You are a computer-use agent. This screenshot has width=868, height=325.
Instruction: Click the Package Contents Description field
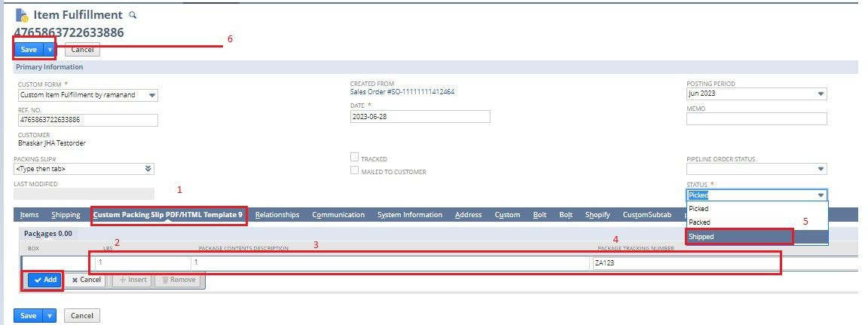[x=391, y=263]
